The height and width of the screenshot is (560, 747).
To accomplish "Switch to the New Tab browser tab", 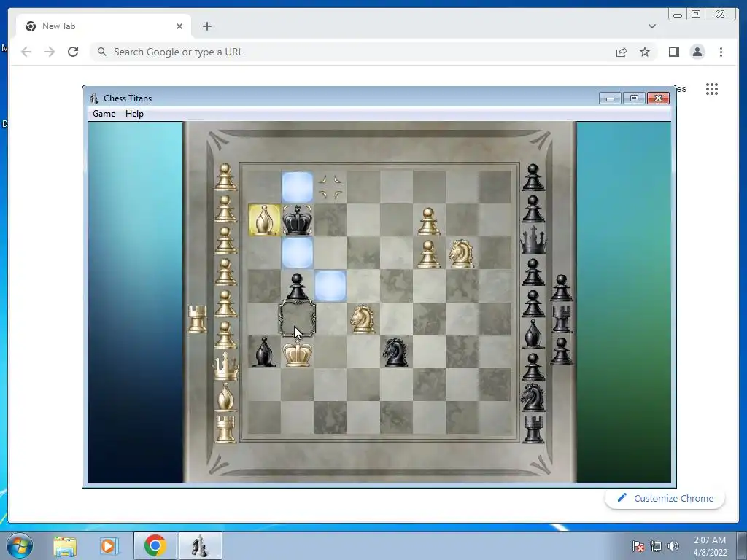I will pyautogui.click(x=104, y=26).
